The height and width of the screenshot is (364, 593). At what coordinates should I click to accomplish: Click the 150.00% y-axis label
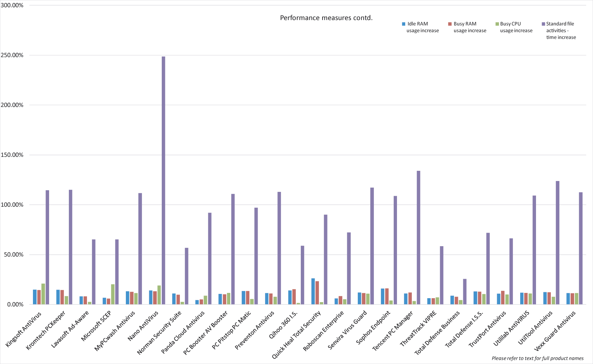12,155
